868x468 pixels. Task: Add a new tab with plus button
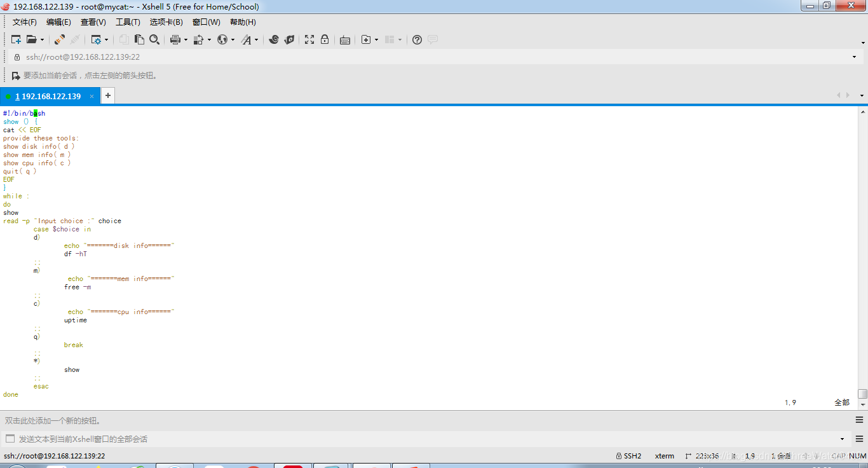(x=108, y=96)
